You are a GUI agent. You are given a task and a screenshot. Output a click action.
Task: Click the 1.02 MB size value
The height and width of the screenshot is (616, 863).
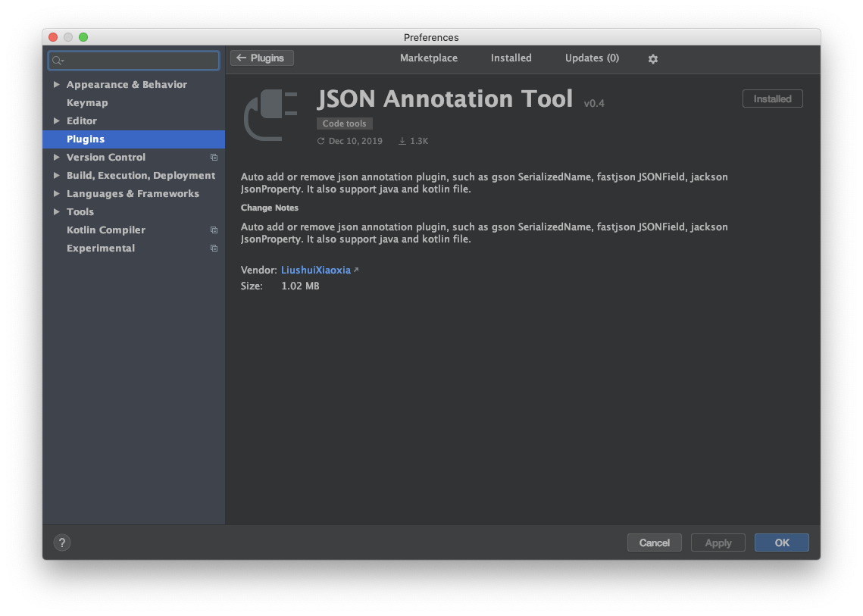tap(300, 286)
